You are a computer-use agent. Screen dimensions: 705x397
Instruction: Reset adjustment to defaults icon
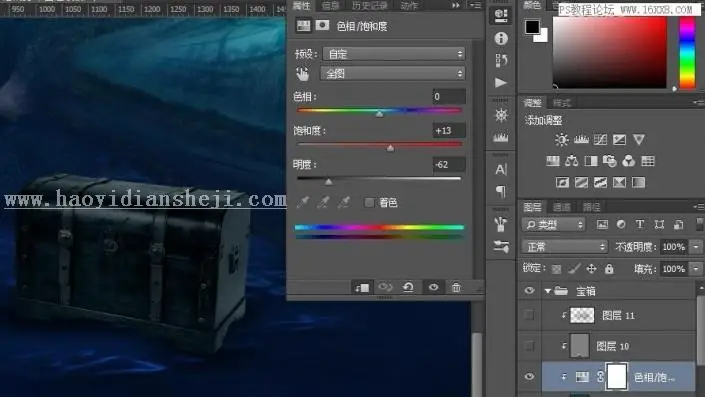pos(408,287)
